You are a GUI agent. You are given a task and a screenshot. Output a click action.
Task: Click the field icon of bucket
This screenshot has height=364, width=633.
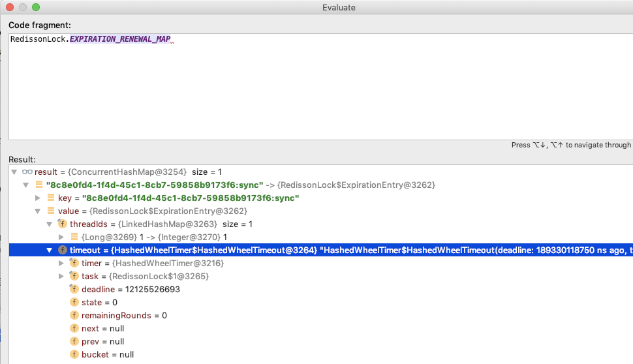coord(74,354)
